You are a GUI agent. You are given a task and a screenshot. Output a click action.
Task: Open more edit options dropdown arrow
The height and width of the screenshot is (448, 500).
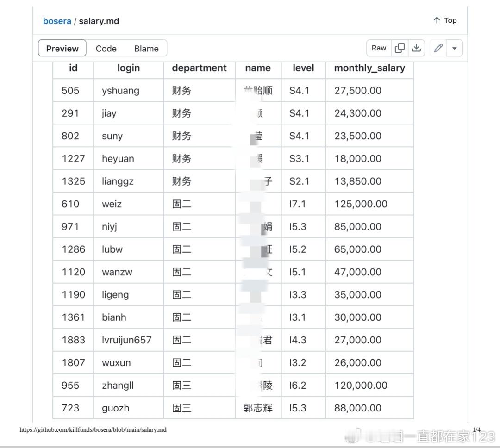coord(455,48)
